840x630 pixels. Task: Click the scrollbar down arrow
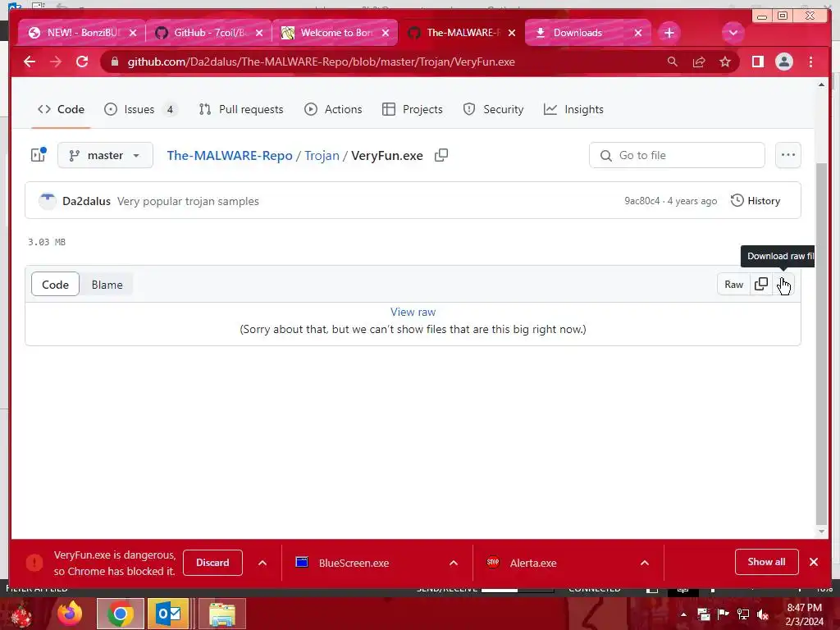(821, 532)
